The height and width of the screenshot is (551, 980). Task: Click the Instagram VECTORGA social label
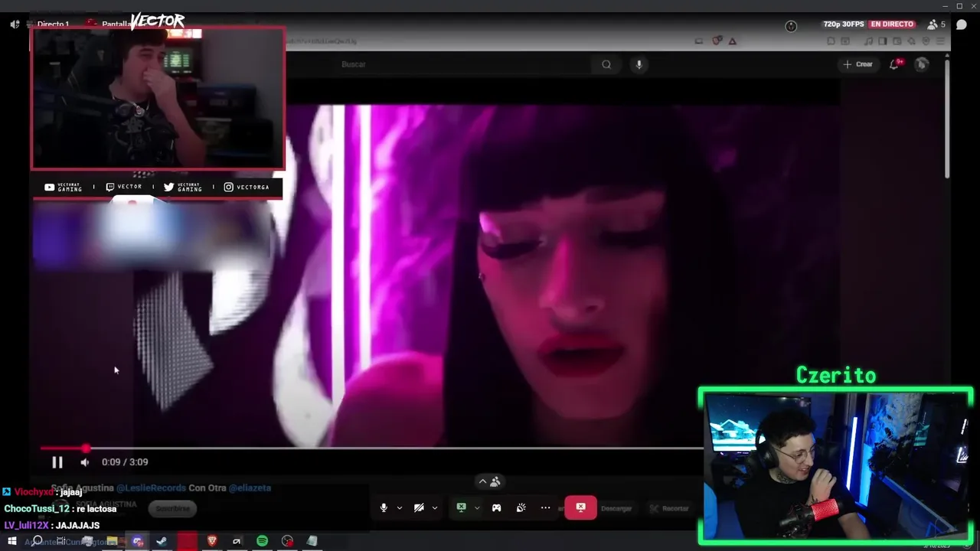pos(247,187)
